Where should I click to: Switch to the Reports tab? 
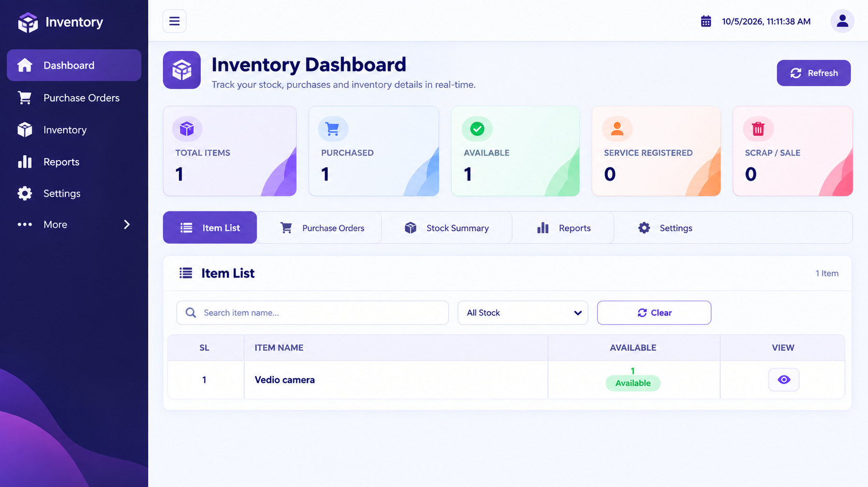click(564, 228)
